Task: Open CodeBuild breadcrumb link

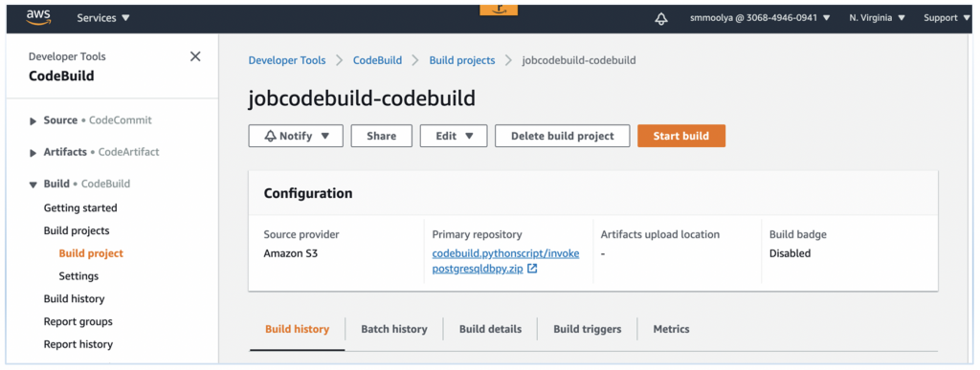Action: pyautogui.click(x=377, y=60)
